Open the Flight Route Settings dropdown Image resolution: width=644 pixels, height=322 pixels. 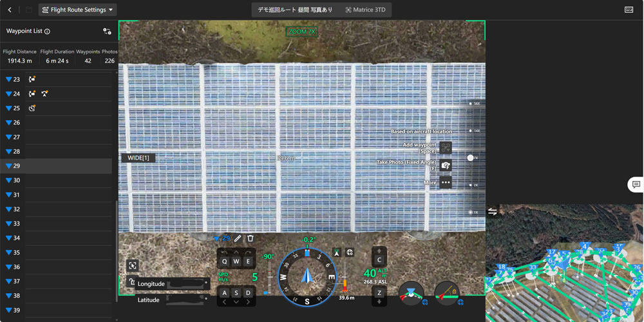pos(78,10)
